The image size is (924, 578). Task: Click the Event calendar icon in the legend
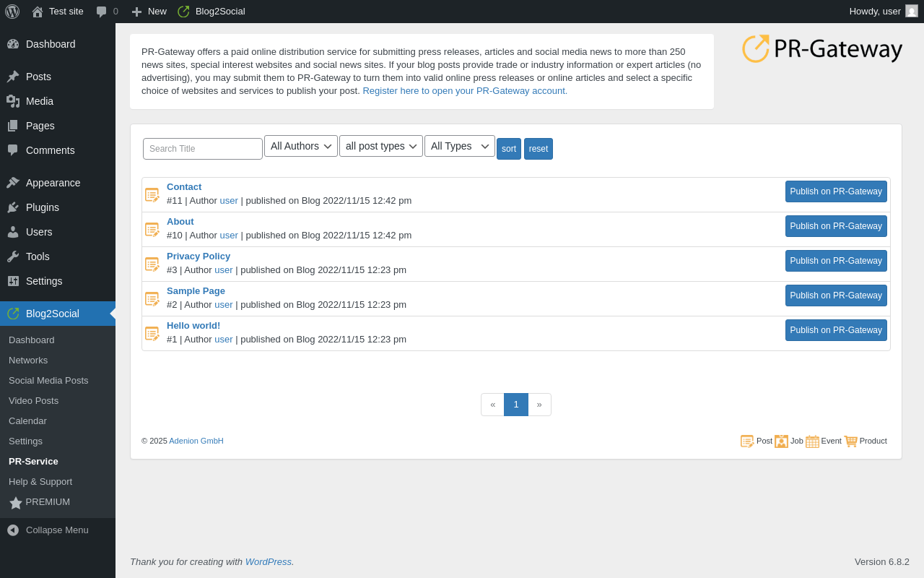pyautogui.click(x=812, y=441)
